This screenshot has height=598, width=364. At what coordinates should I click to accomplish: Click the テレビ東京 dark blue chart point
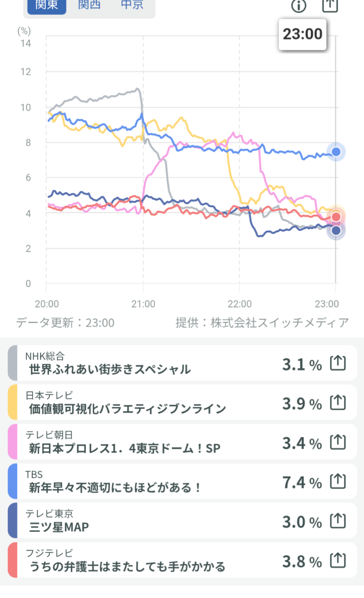(x=336, y=230)
